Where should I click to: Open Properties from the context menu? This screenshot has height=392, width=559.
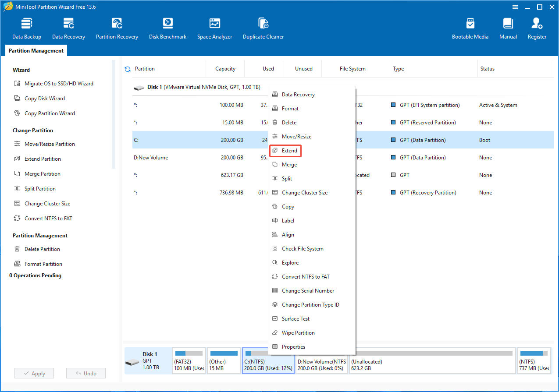pyautogui.click(x=312, y=347)
